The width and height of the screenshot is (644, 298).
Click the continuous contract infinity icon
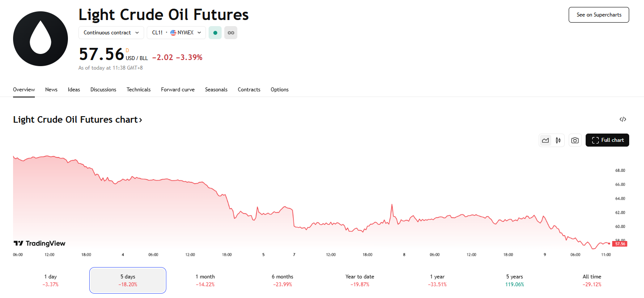coord(231,33)
